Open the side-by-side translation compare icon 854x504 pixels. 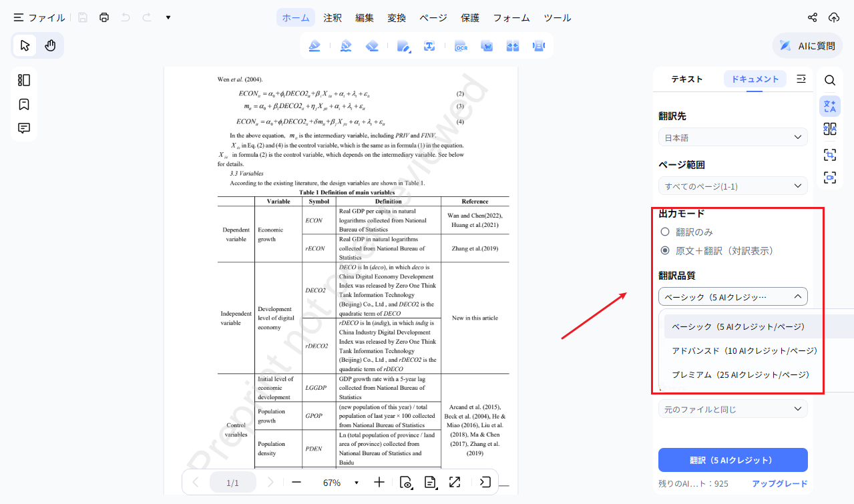[830, 129]
